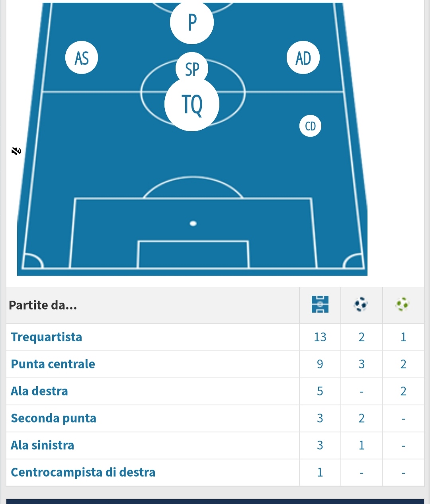
Task: Click the P striker position circle
Action: click(x=192, y=22)
